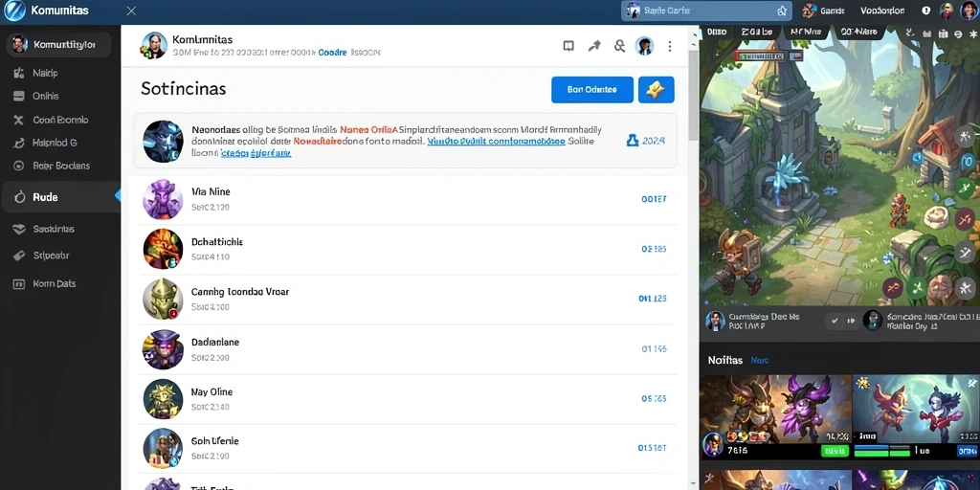Screen dimensions: 980x490
Task: Click the pin arrow icon in the header
Action: [594, 46]
